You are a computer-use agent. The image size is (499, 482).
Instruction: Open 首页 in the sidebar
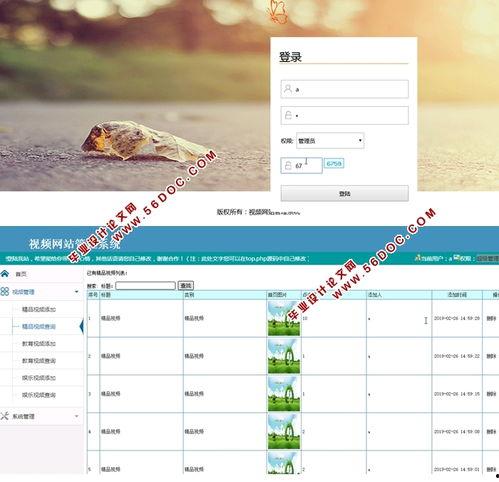(21, 274)
